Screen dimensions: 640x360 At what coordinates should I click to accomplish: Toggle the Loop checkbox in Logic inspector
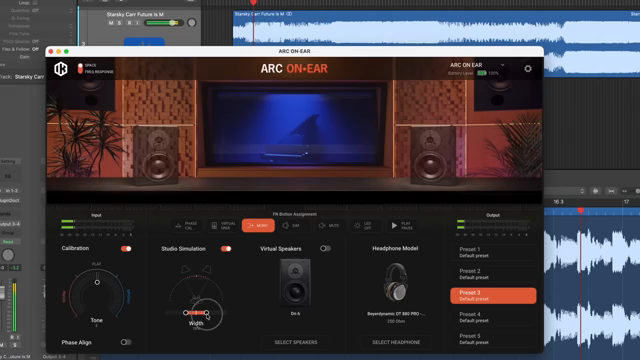point(35,2)
